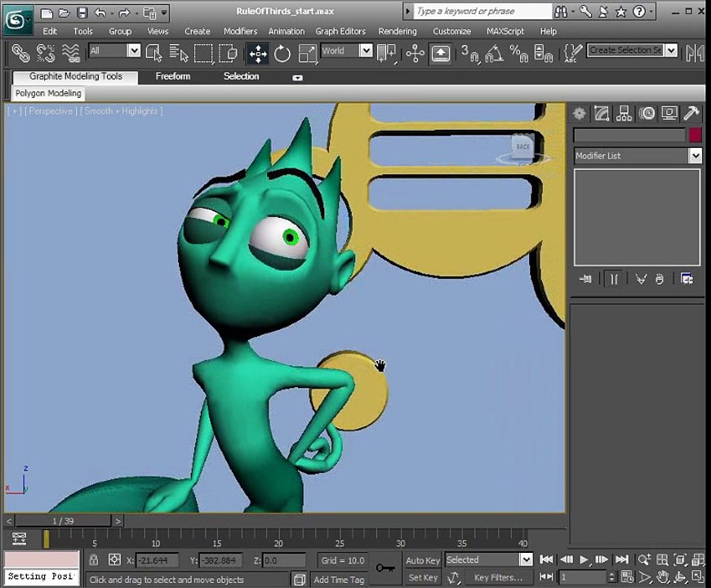Toggle the selection lock padlock
The height and width of the screenshot is (588, 711).
(x=94, y=559)
